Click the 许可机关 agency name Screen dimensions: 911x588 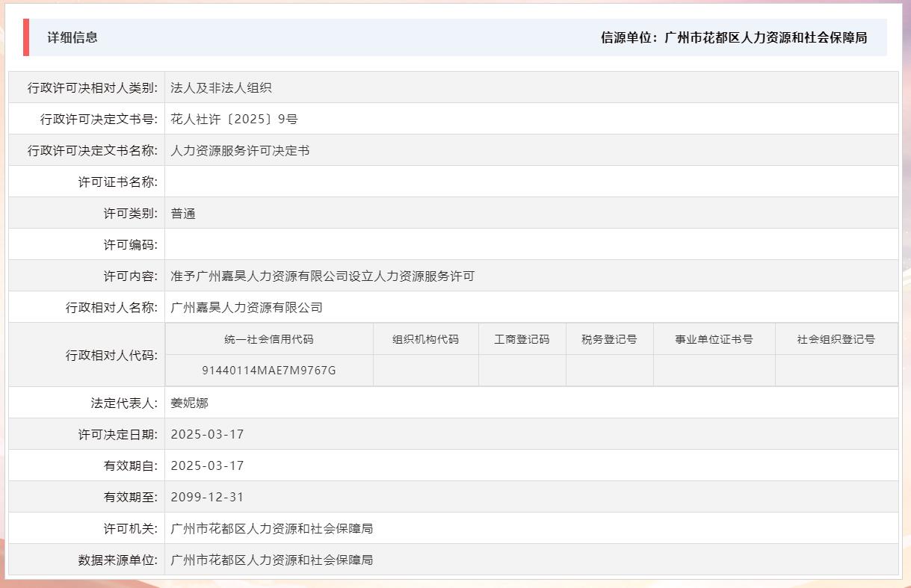[x=274, y=528]
